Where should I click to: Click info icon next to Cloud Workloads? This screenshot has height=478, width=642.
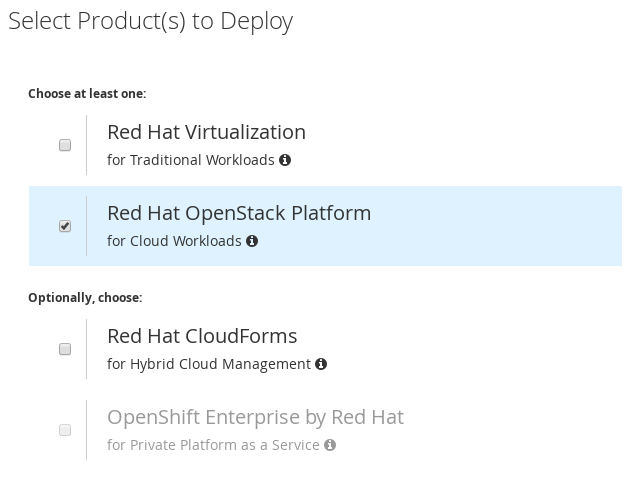tap(252, 241)
